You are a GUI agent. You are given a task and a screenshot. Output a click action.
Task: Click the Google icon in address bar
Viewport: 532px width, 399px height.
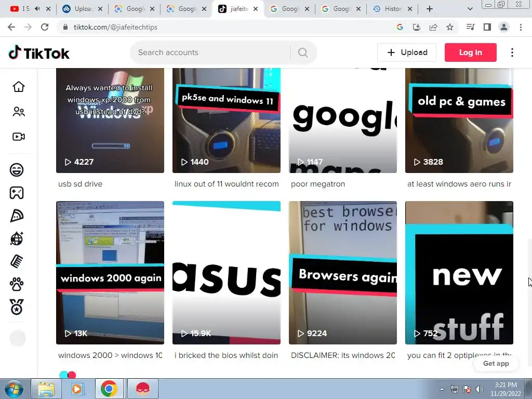400,27
